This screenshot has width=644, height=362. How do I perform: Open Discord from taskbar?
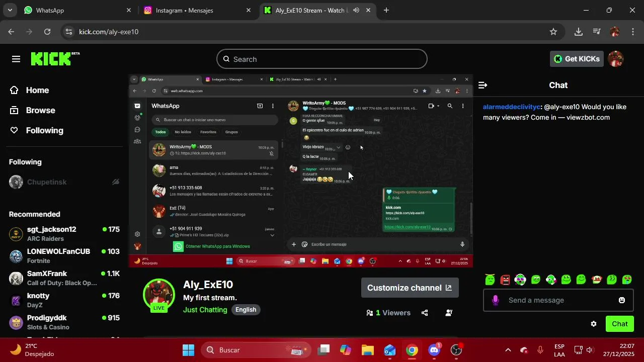click(x=434, y=350)
